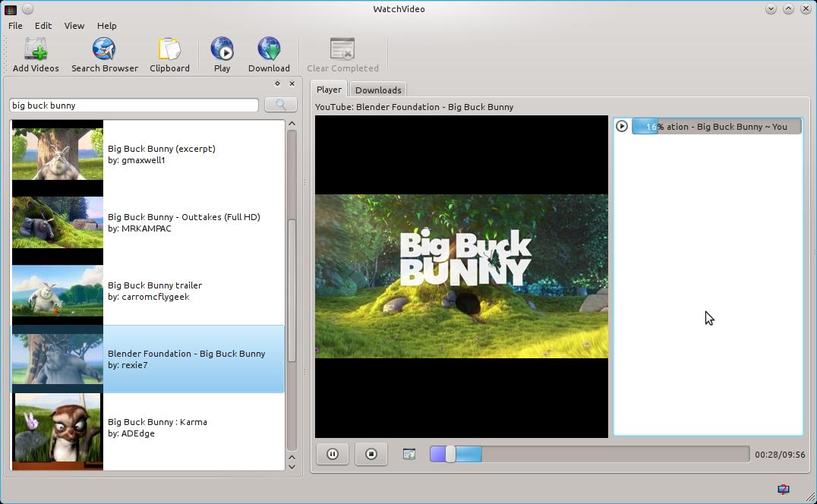The width and height of the screenshot is (817, 504).
Task: Click the round title bar button next to the app icon
Action: (28, 9)
